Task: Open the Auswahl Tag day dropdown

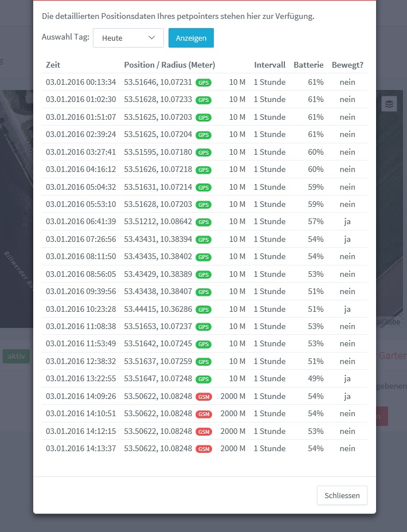Action: (x=128, y=38)
